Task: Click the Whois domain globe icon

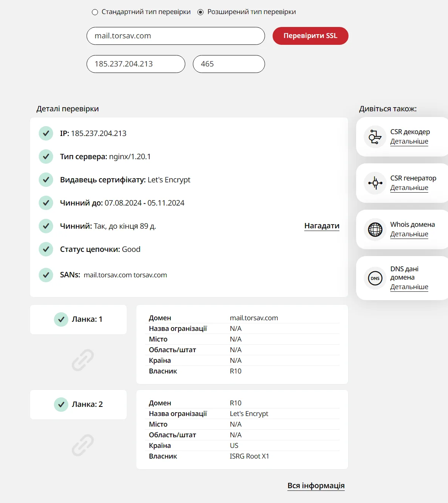Action: point(375,229)
